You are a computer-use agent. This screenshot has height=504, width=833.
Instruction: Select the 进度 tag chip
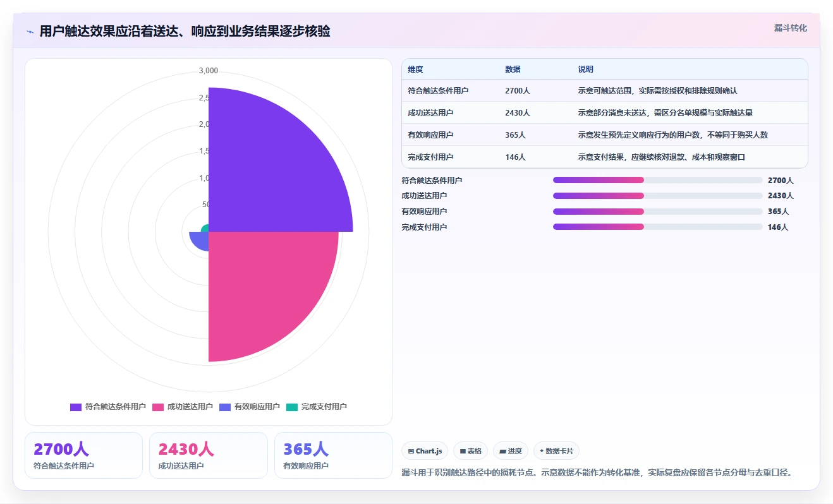point(511,451)
